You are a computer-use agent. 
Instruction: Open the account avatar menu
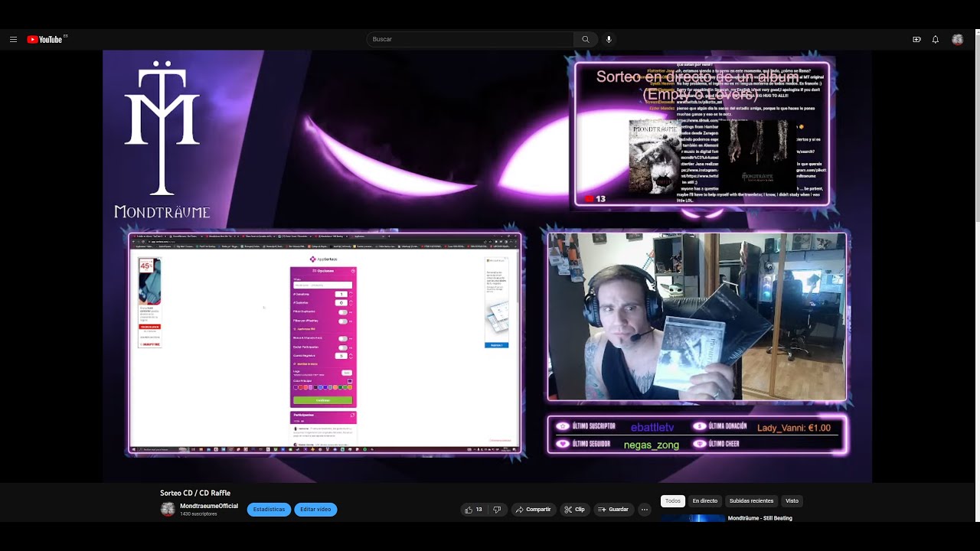[957, 39]
